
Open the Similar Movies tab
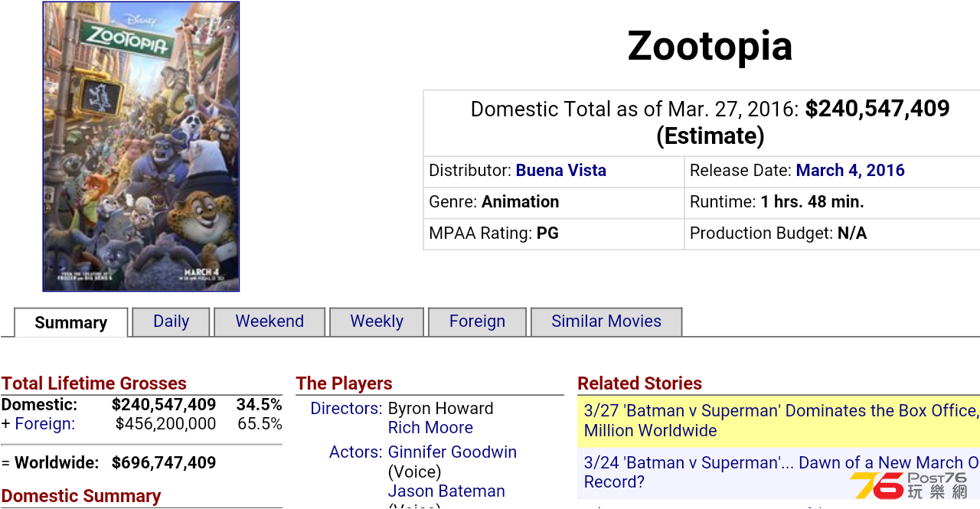606,321
